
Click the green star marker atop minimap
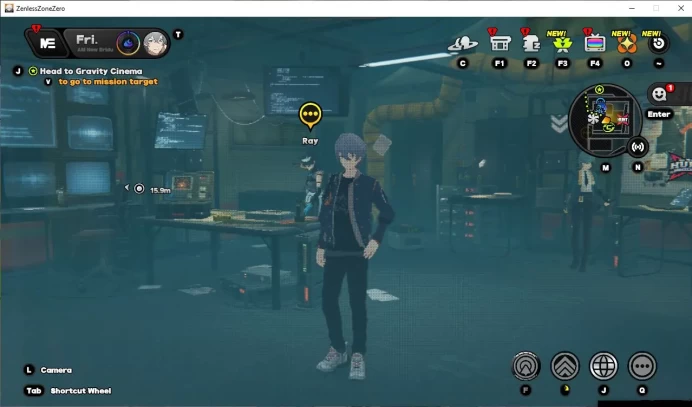(599, 90)
